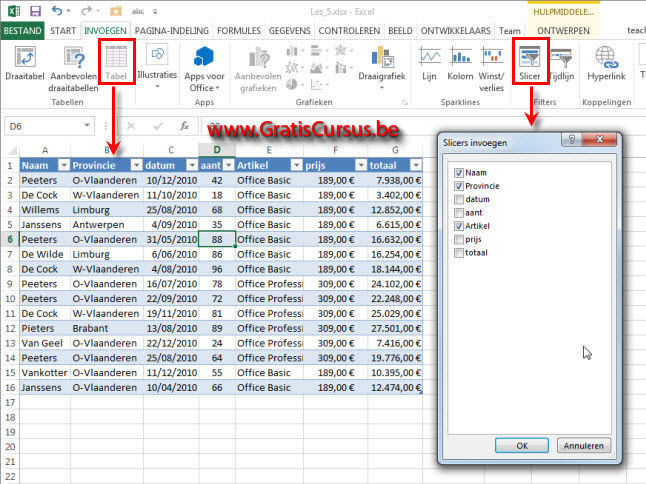Insert a column chart type
This screenshot has width=646, height=484.
click(292, 51)
